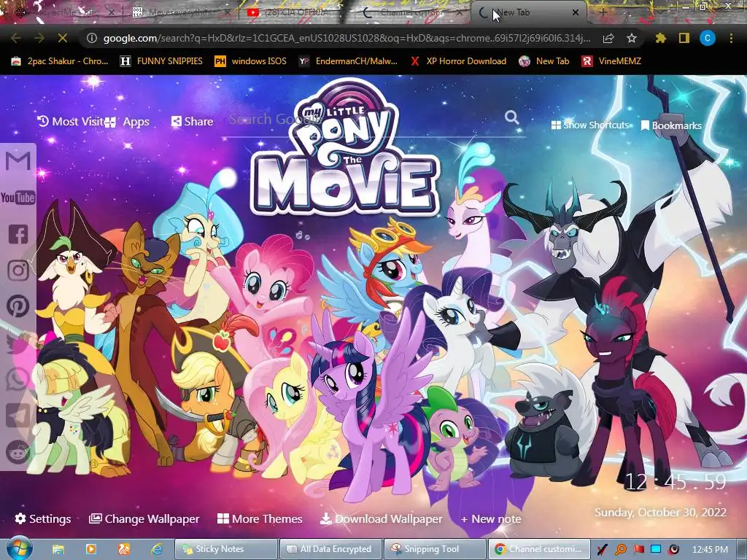Screen dimensions: 747x560
Task: Open the Apps menu
Action: (127, 122)
